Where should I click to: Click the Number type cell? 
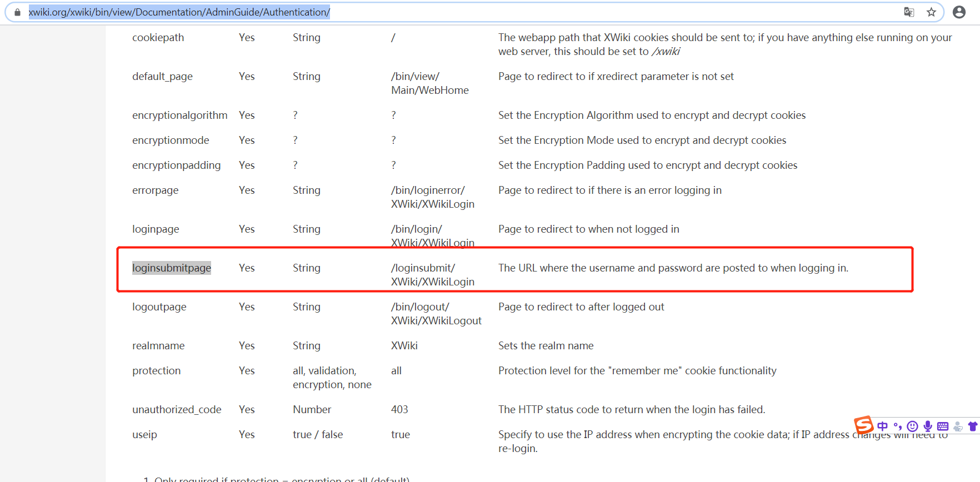click(312, 409)
